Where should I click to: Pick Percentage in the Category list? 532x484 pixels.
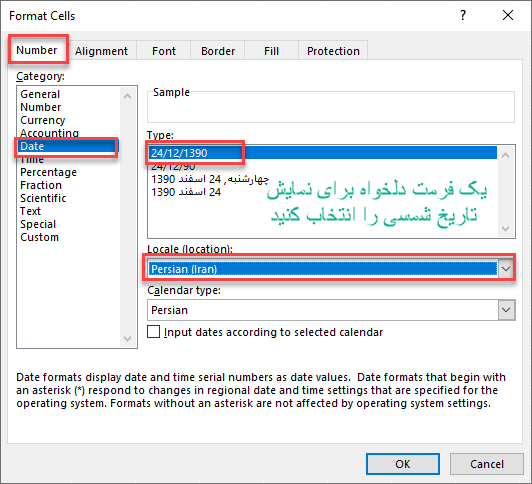[x=49, y=172]
